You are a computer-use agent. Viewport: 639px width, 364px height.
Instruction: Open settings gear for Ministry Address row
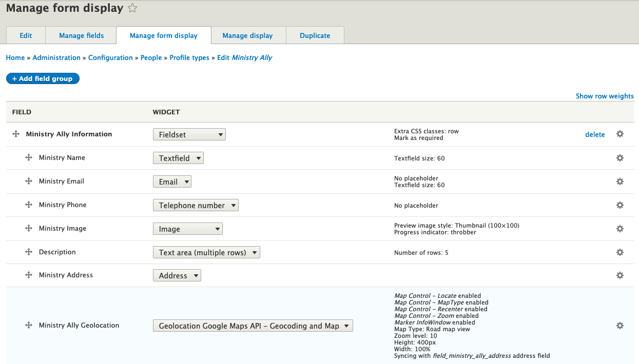coord(620,275)
